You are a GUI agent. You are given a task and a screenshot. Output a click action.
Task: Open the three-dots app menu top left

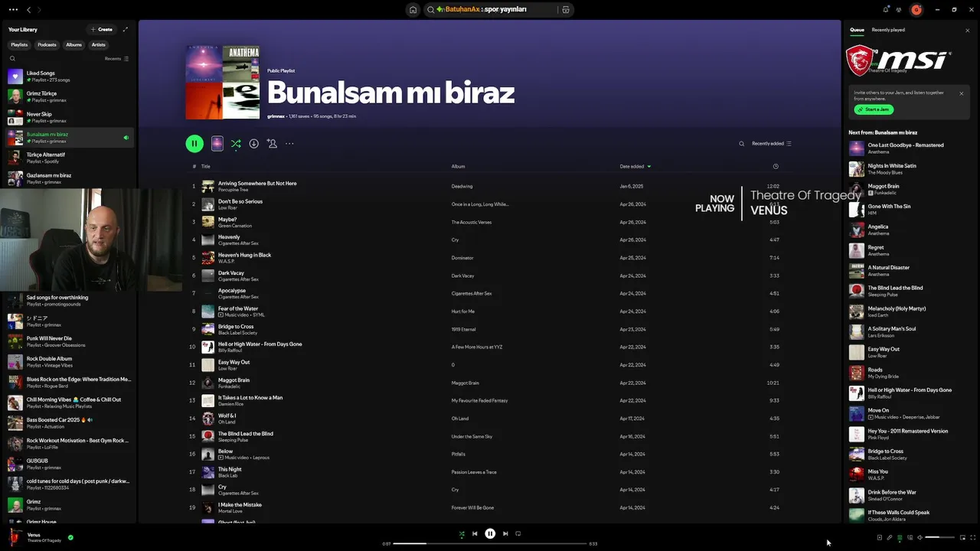tap(14, 10)
